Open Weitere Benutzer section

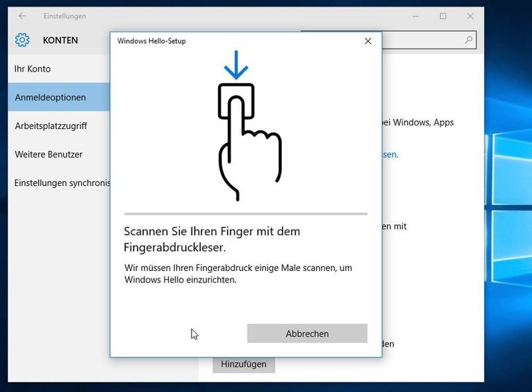pos(59,154)
